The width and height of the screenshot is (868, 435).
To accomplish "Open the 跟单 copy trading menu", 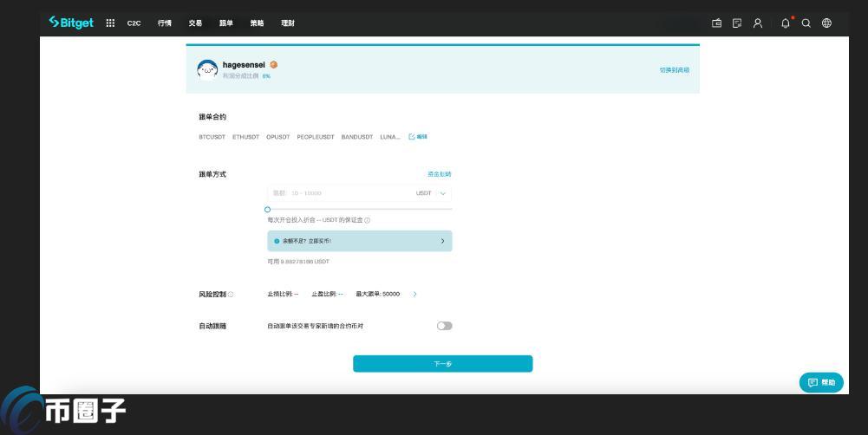I will [x=225, y=23].
